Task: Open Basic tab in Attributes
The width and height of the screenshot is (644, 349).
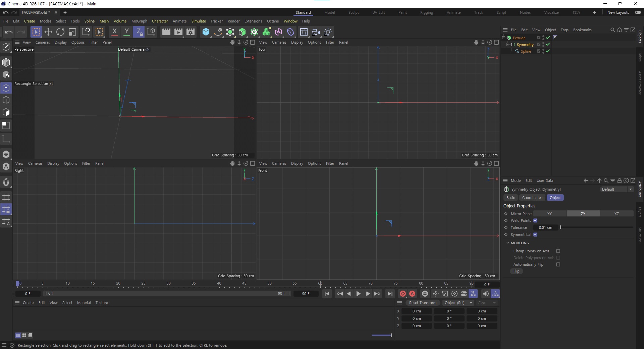Action: pyautogui.click(x=511, y=198)
